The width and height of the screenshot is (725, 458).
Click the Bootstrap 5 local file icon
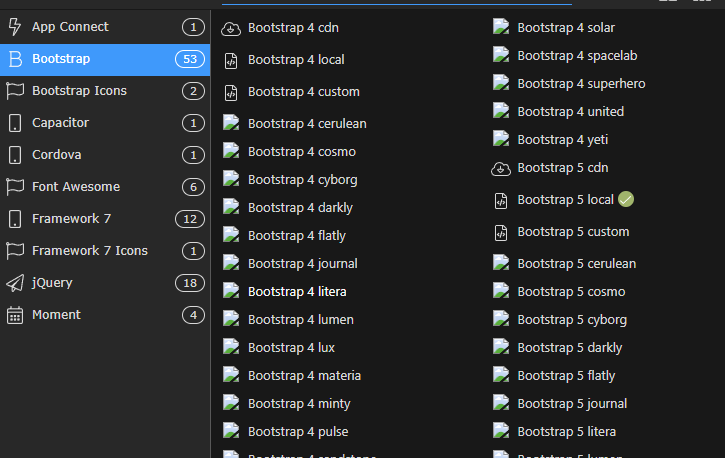[501, 201]
